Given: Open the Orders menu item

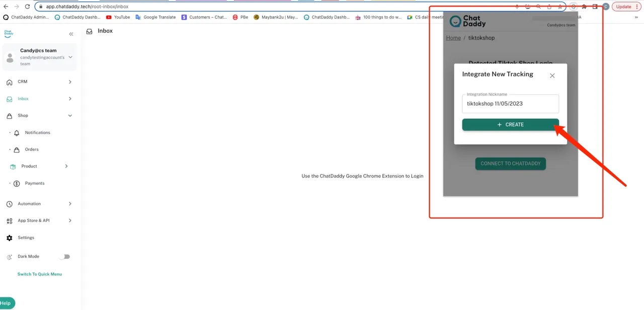Looking at the screenshot, I should [32, 150].
